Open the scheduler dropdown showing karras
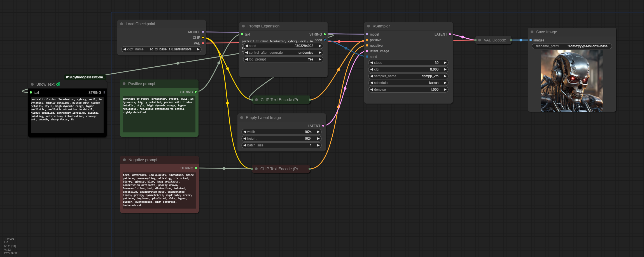Image resolution: width=644 pixels, height=257 pixels. pos(408,83)
